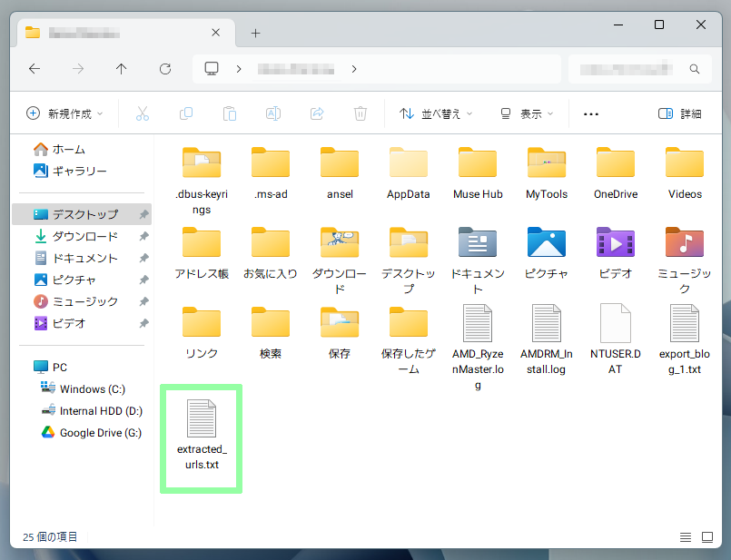Open the Muse Hub folder
This screenshot has width=731, height=560.
(x=478, y=172)
